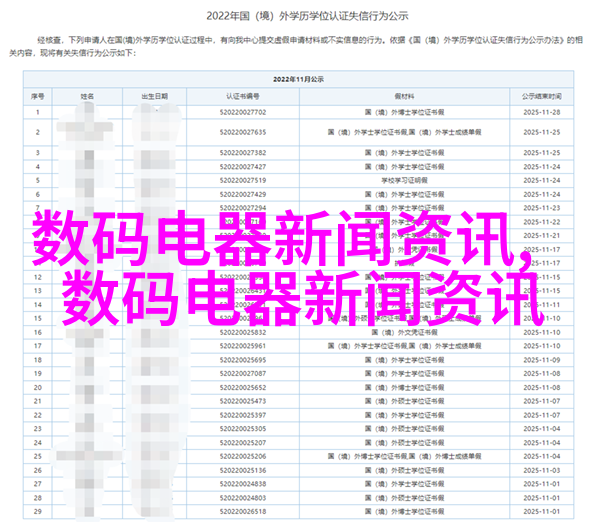Screen dimensions: 600x522
Task: Click the 2025-11-28 date in first row
Action: point(542,113)
